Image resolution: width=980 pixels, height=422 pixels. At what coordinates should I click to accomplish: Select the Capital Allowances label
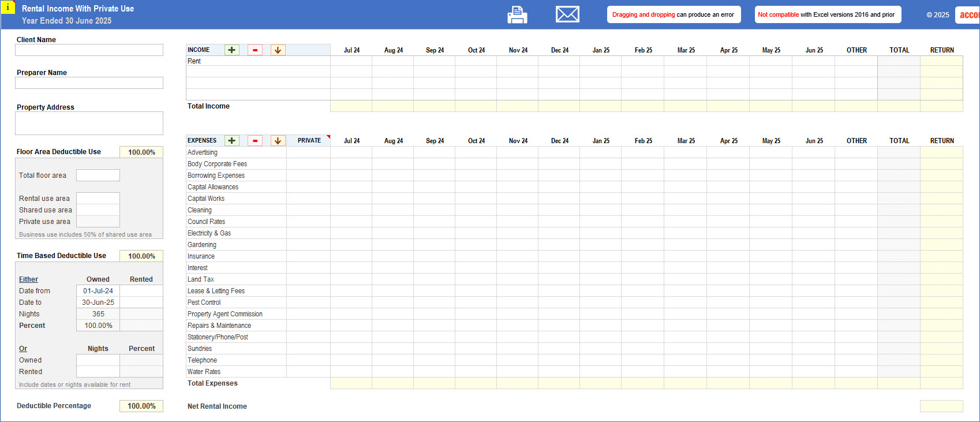pos(213,187)
